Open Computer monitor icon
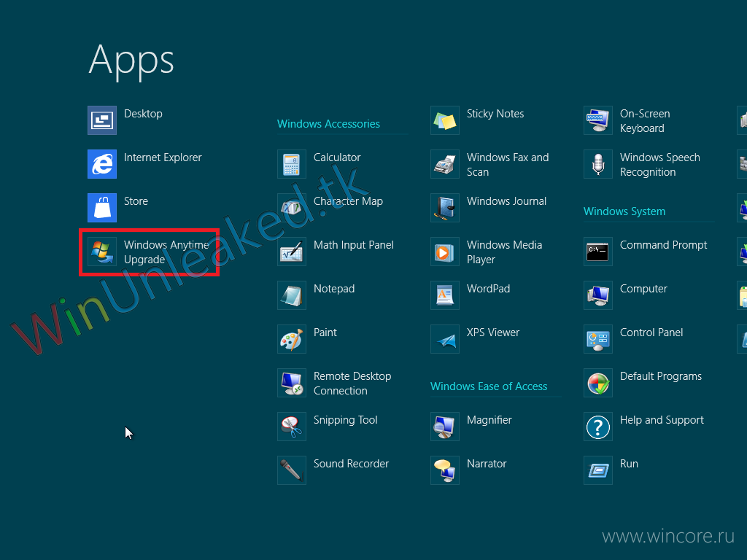This screenshot has height=560, width=747. (598, 295)
